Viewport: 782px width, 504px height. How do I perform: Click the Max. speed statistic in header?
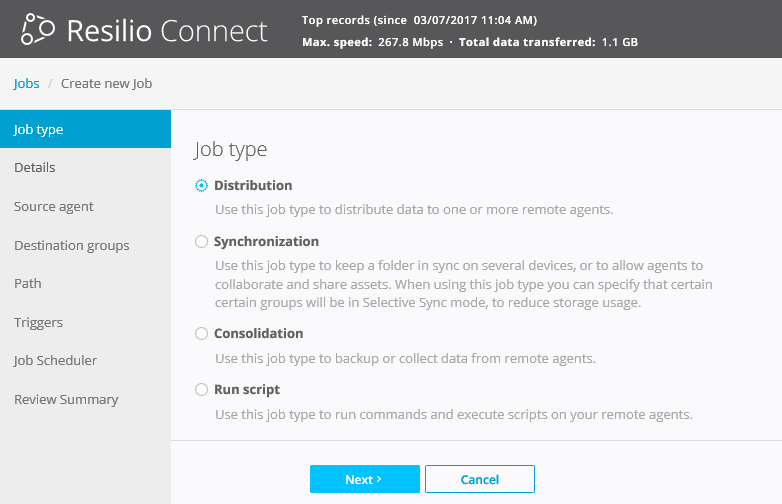point(370,43)
